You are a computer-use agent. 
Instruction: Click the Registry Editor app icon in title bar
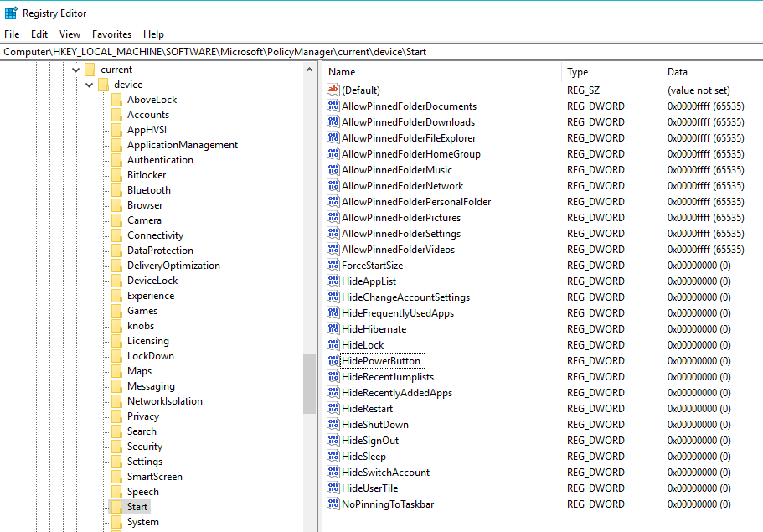coord(11,13)
